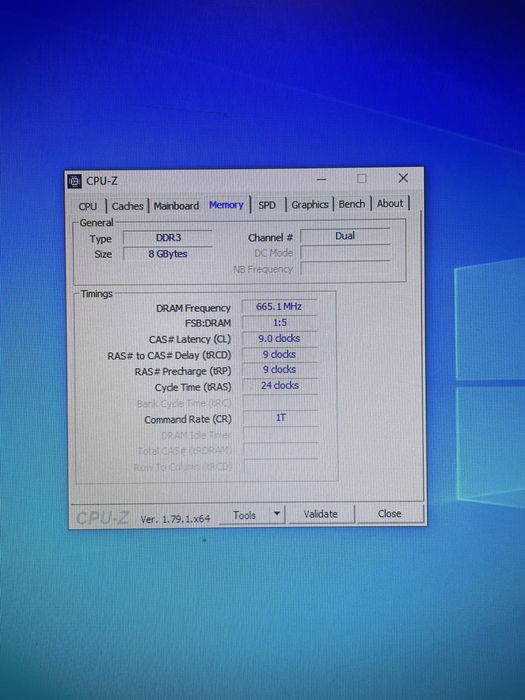Click the Tools button
This screenshot has height=700, width=525.
tap(244, 515)
